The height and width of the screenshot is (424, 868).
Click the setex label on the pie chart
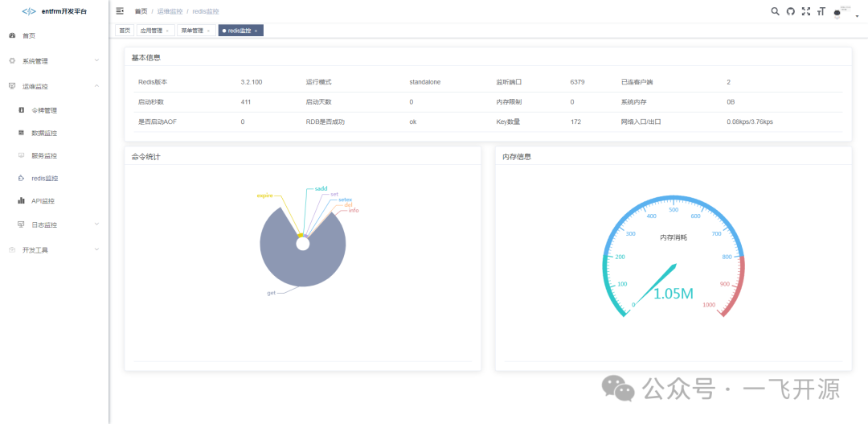click(346, 200)
